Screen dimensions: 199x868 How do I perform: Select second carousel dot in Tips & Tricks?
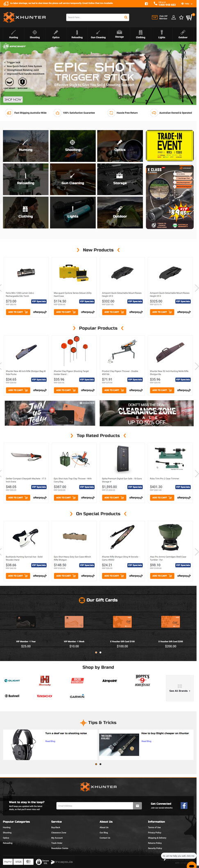100,764
